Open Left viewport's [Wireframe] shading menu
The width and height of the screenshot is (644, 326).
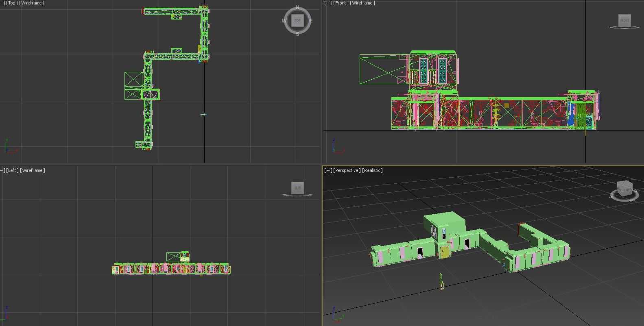click(33, 171)
